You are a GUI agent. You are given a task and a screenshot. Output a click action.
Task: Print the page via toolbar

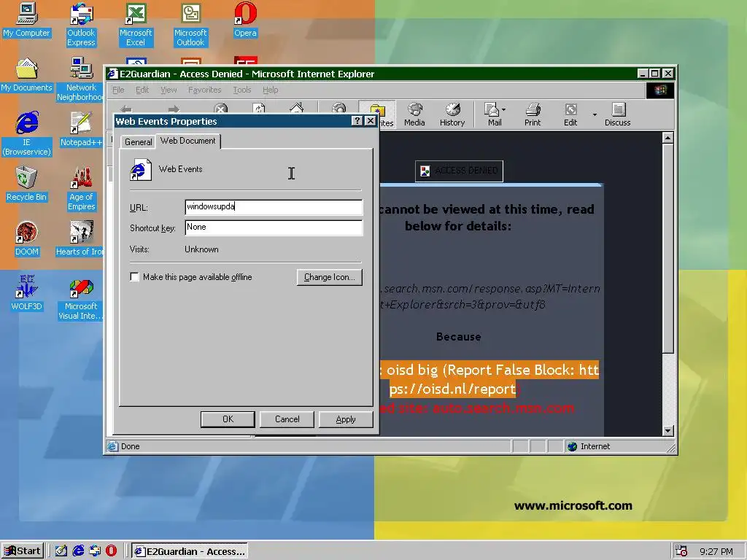pyautogui.click(x=533, y=114)
